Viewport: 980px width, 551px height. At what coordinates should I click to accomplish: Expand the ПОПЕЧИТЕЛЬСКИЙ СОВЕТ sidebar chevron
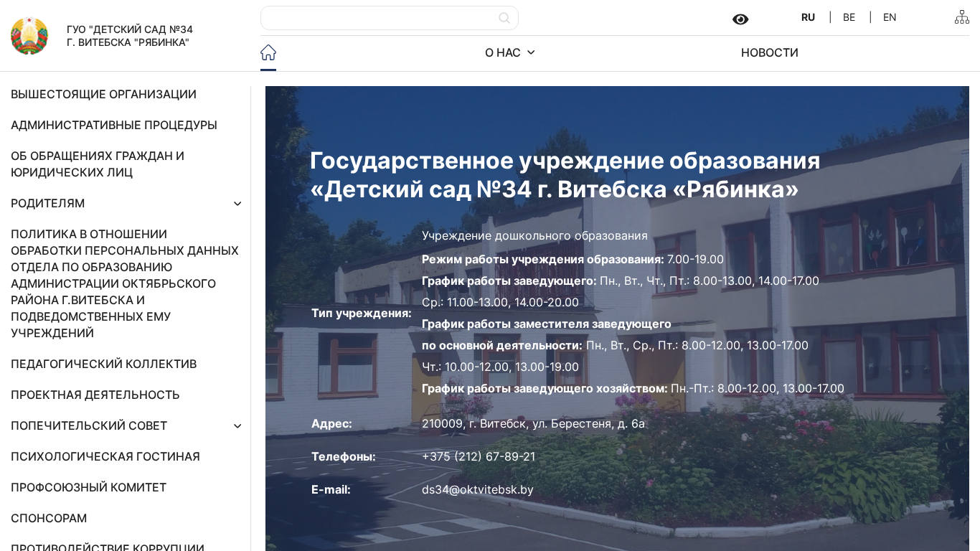(x=237, y=426)
